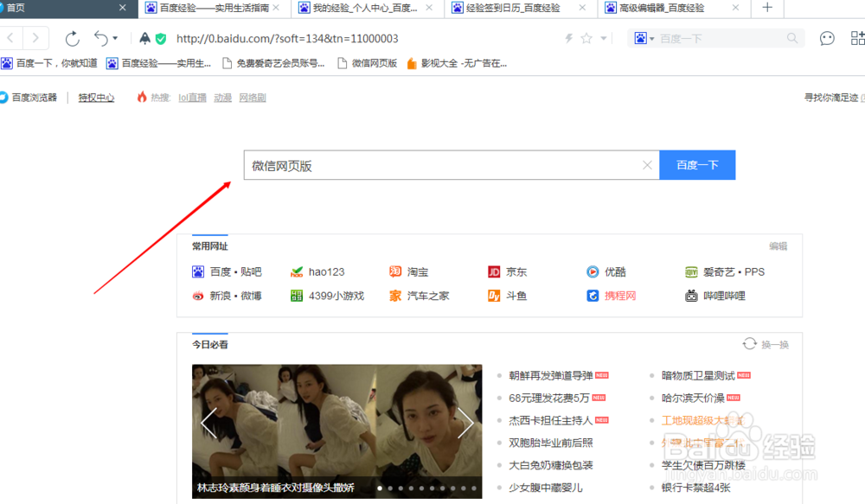The image size is (865, 504).
Task: Click the lightning speed mode icon
Action: click(x=568, y=38)
